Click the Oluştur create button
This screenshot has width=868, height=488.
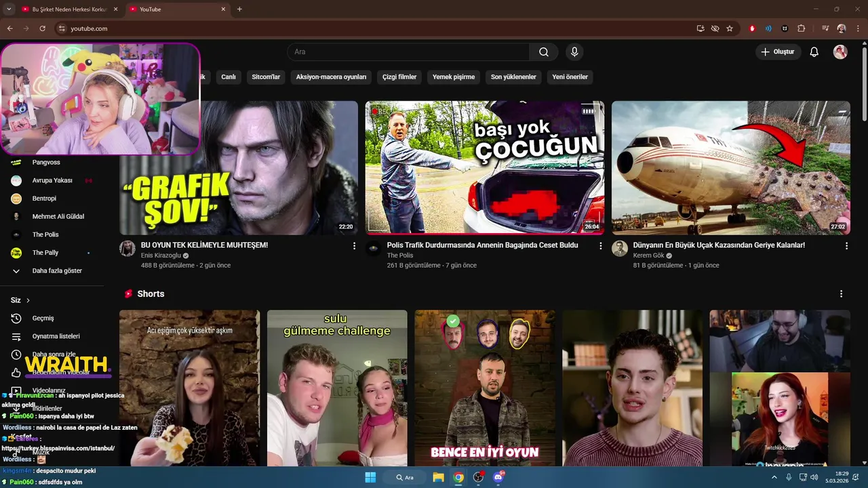coord(778,52)
